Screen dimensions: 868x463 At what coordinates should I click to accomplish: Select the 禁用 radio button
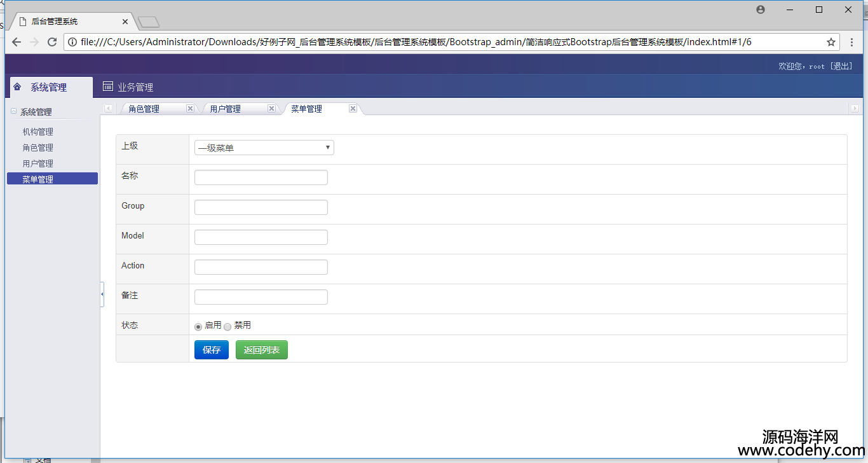[x=227, y=326]
